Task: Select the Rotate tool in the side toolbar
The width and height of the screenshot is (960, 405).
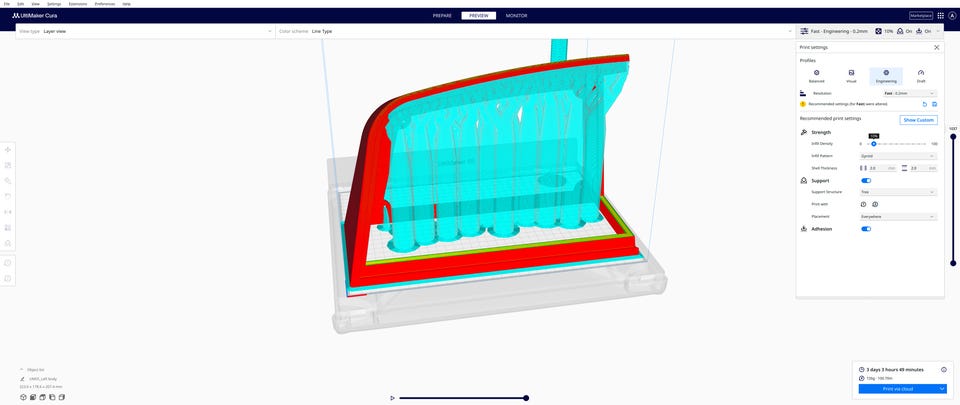Action: (8, 196)
